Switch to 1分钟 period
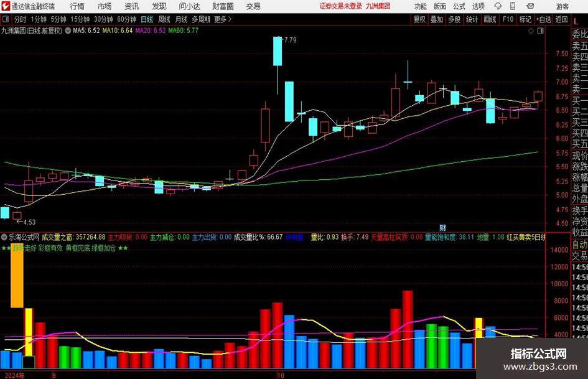The image size is (588, 379). click(x=39, y=19)
